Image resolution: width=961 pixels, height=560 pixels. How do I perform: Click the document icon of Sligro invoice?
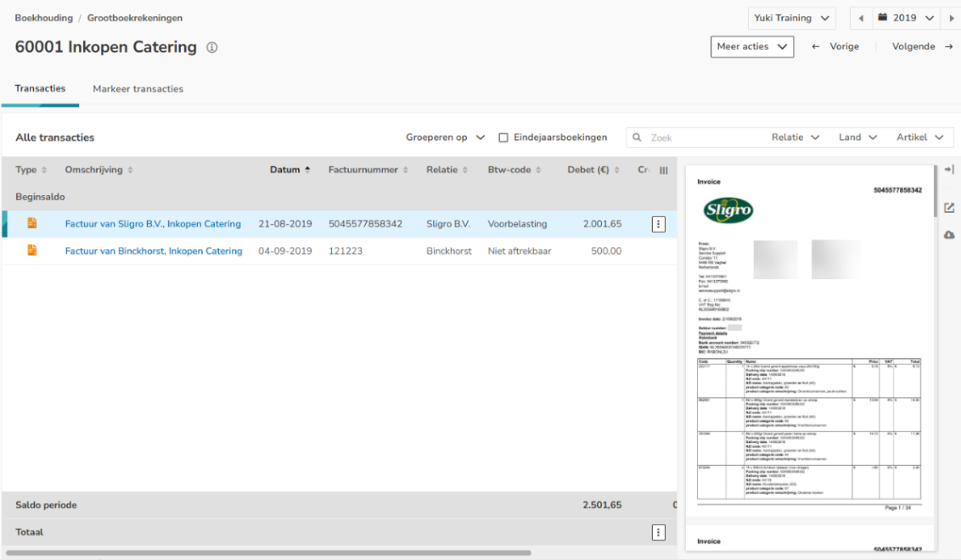click(32, 223)
